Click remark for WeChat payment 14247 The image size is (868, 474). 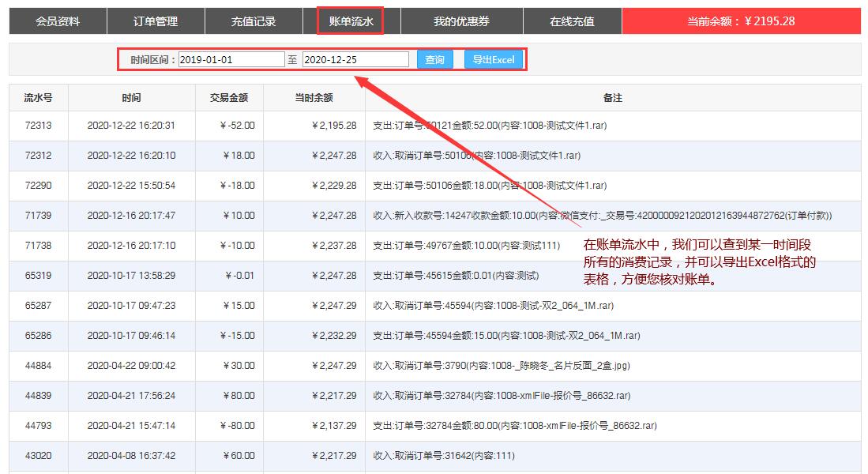pyautogui.click(x=603, y=216)
